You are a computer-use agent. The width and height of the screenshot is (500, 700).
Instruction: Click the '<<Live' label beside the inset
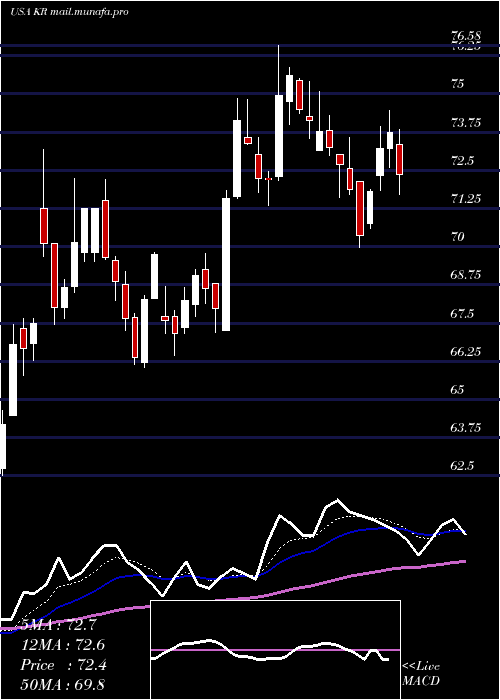[x=421, y=667]
